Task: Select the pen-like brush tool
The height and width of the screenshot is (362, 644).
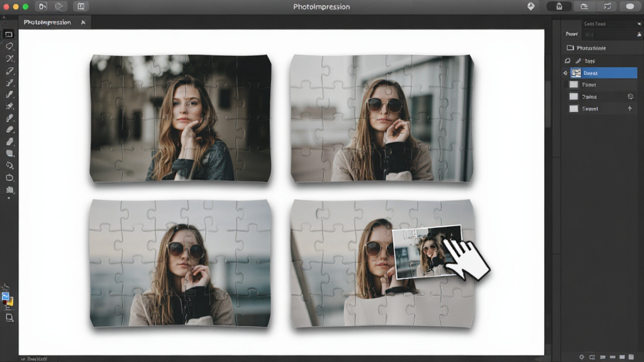Action: tap(9, 94)
